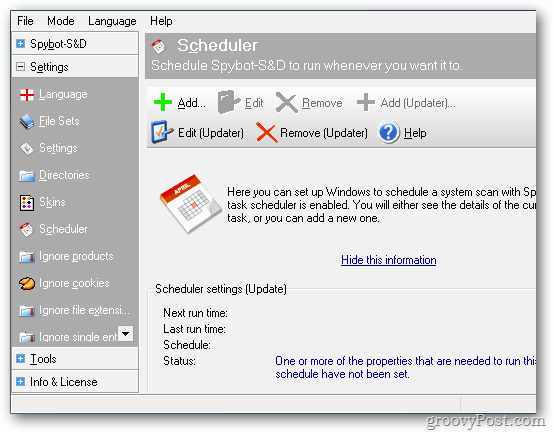Click the Settings tag icon in sidebar
Image resolution: width=554 pixels, height=432 pixels.
click(27, 149)
